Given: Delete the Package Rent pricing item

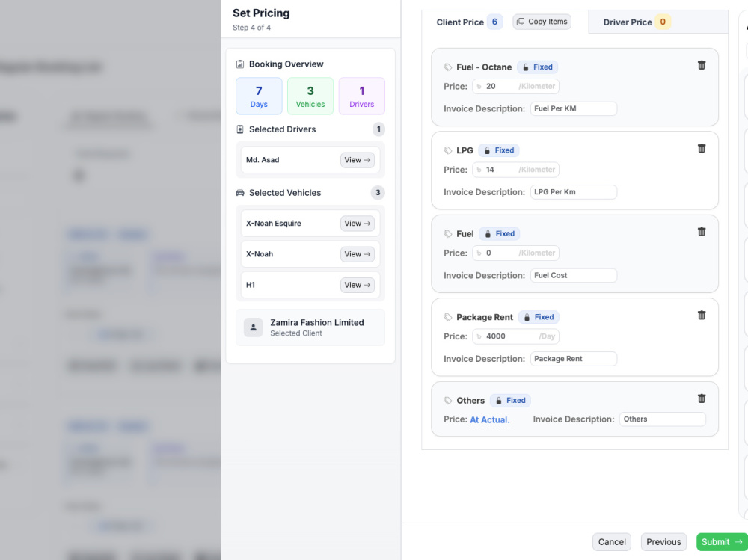Looking at the screenshot, I should (x=702, y=316).
